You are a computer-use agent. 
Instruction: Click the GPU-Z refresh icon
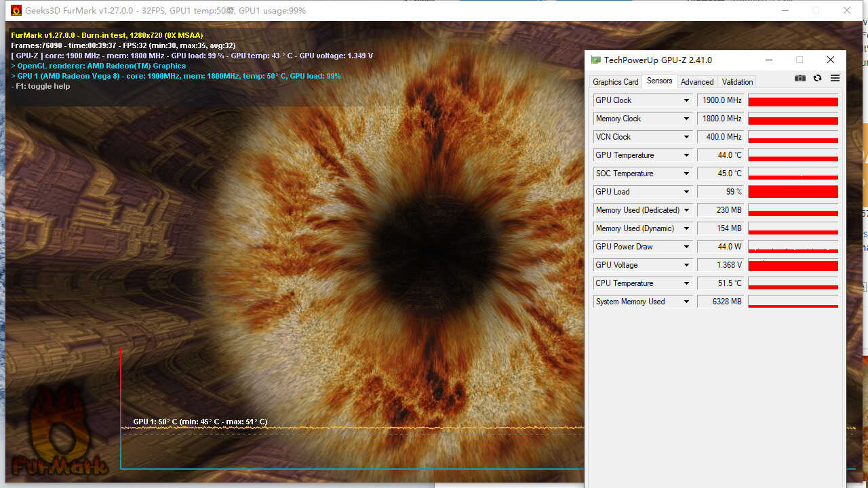click(817, 79)
